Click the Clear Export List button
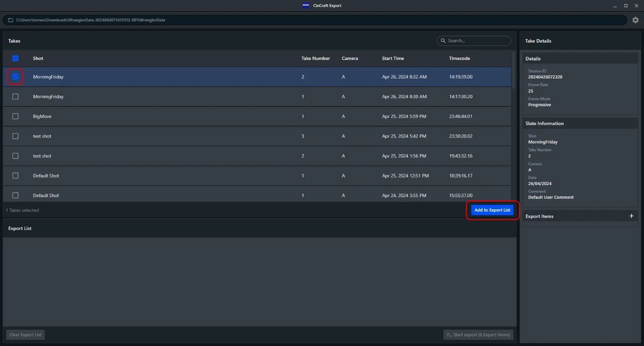The height and width of the screenshot is (346, 644). (25, 335)
